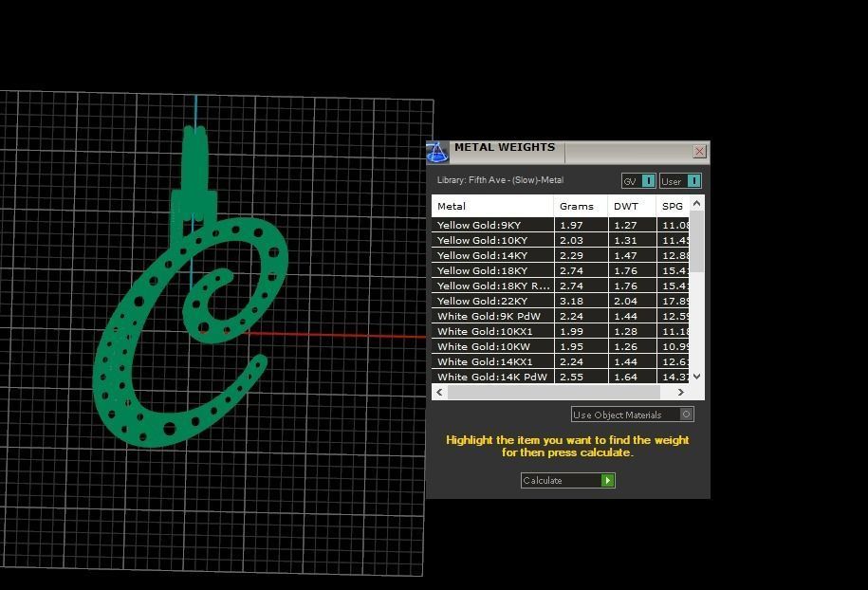Click grams value 3.18
868x590 pixels.
(571, 301)
